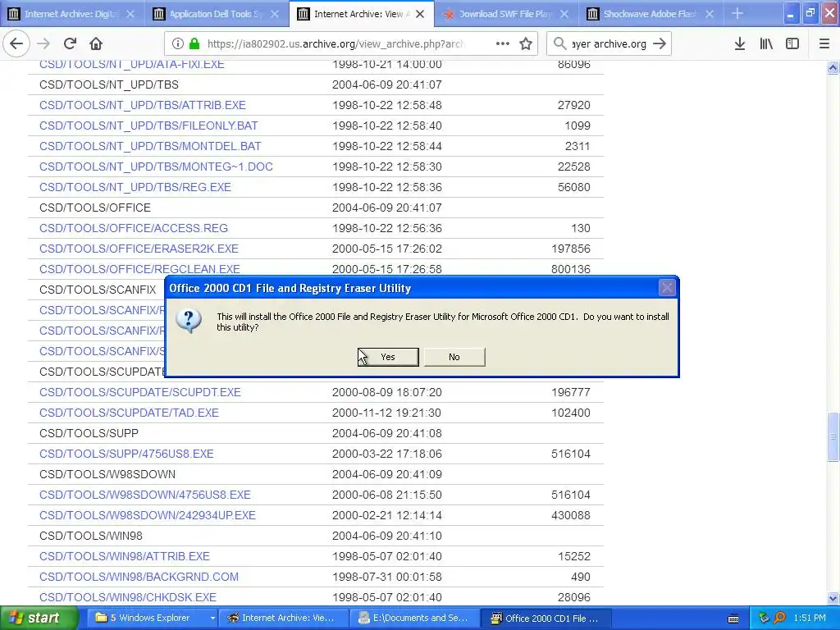Open the Firefox hamburger menu
The height and width of the screenshot is (630, 840).
(824, 44)
